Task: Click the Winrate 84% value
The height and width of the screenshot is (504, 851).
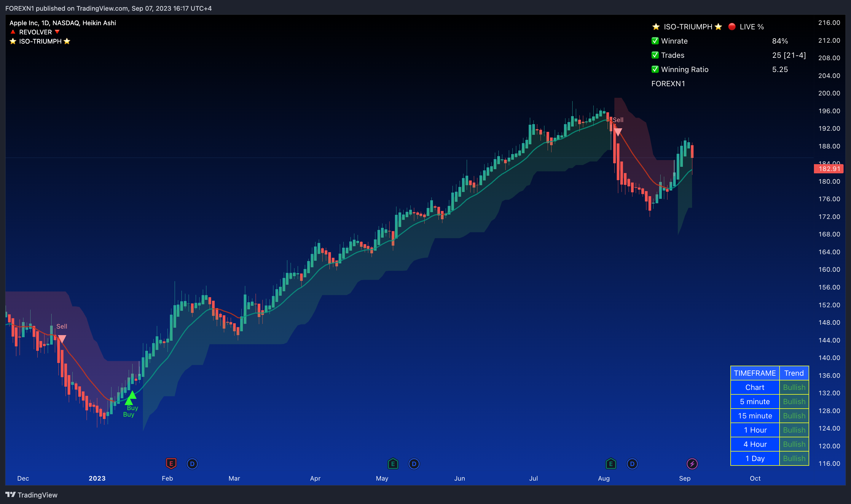Action: (780, 41)
